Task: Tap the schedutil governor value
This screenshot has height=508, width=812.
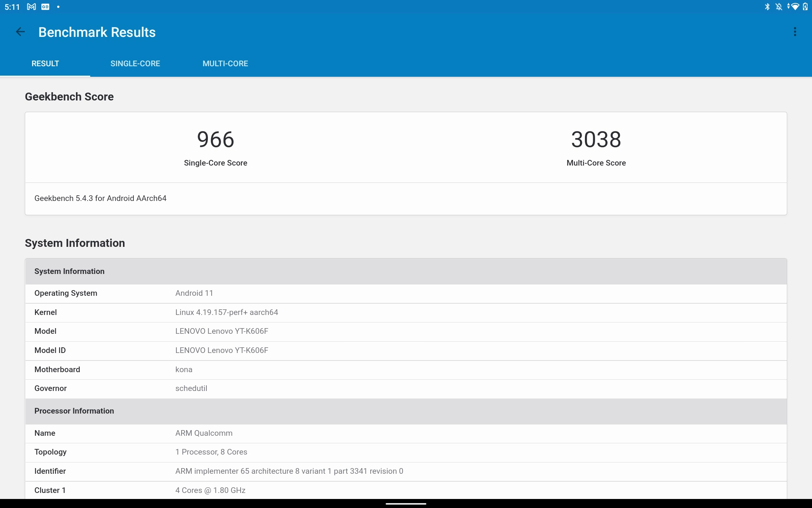Action: click(x=191, y=388)
